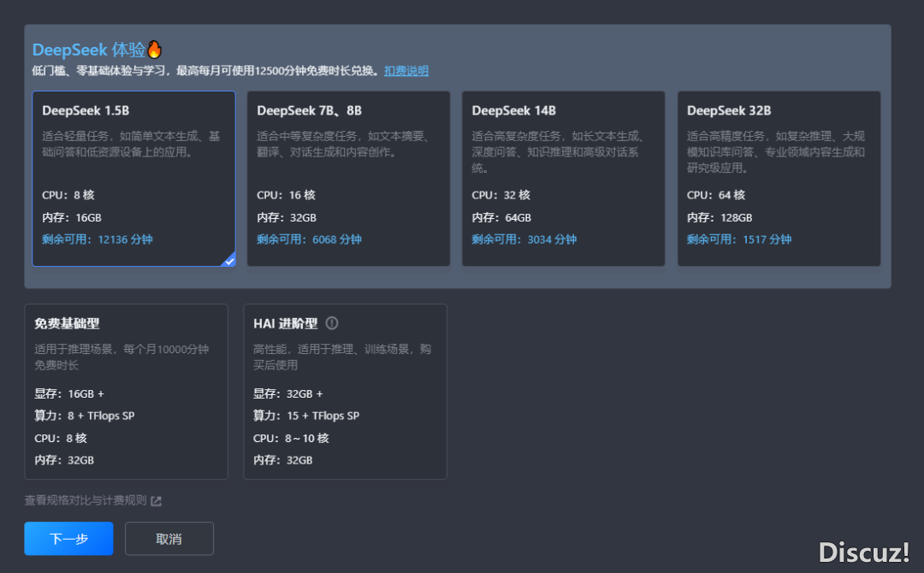Viewport: 924px width, 573px height.
Task: Click the text 显存：16GB +
Action: tap(69, 393)
